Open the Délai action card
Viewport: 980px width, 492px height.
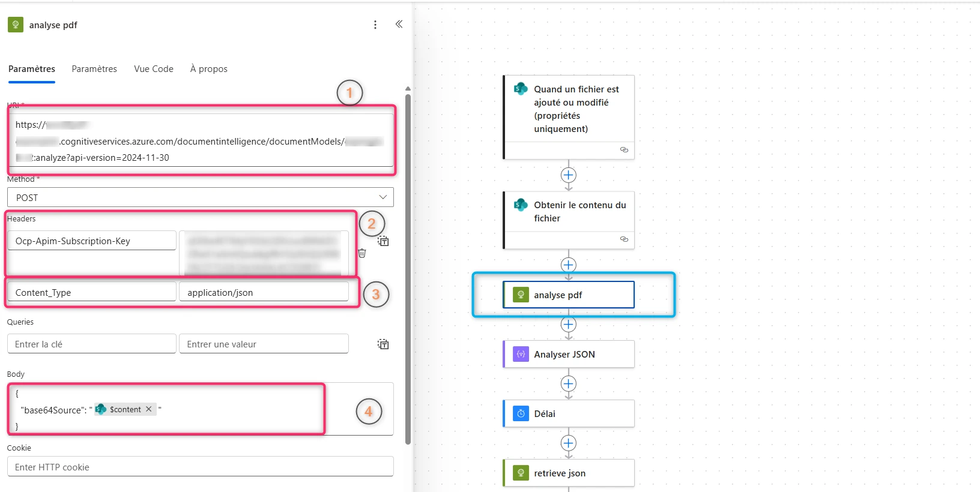coord(569,414)
